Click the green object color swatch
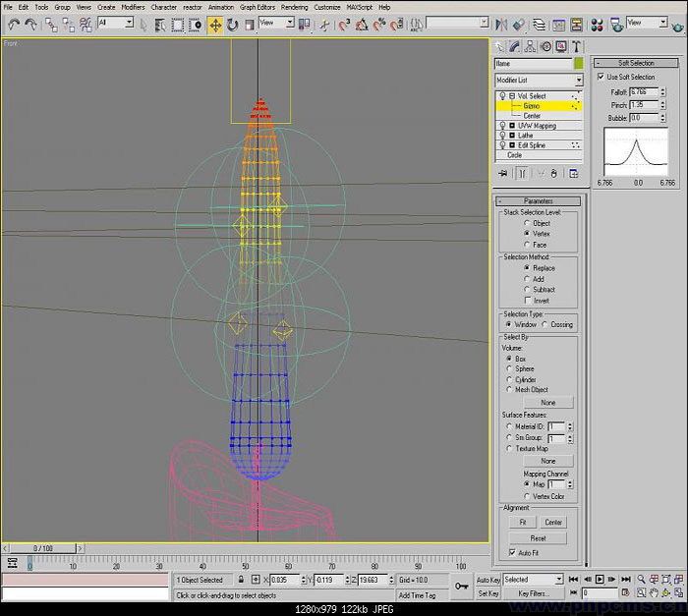 coord(579,63)
